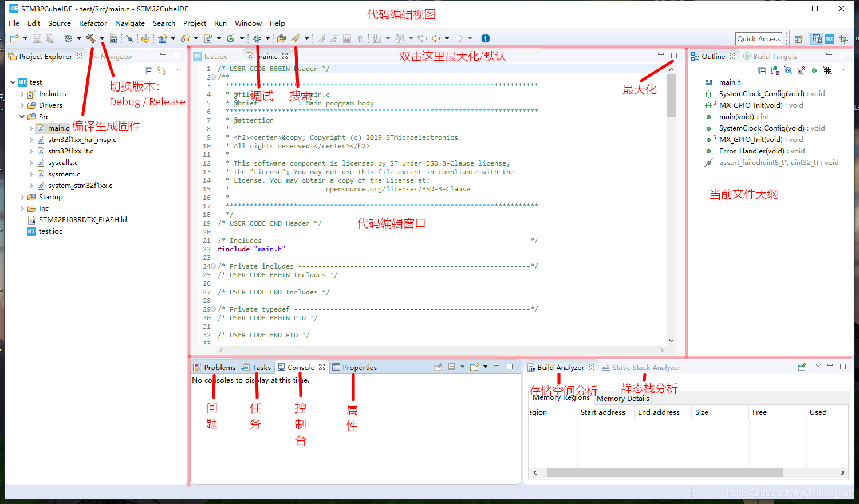Click the Save All toolbar icon
This screenshot has height=504, width=859.
[50, 38]
